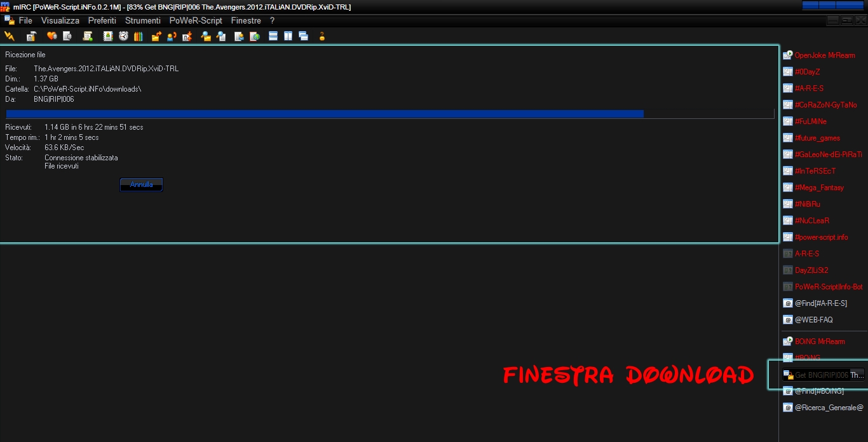
Task: Click the Connect lightning bolt toolbar icon
Action: point(10,36)
